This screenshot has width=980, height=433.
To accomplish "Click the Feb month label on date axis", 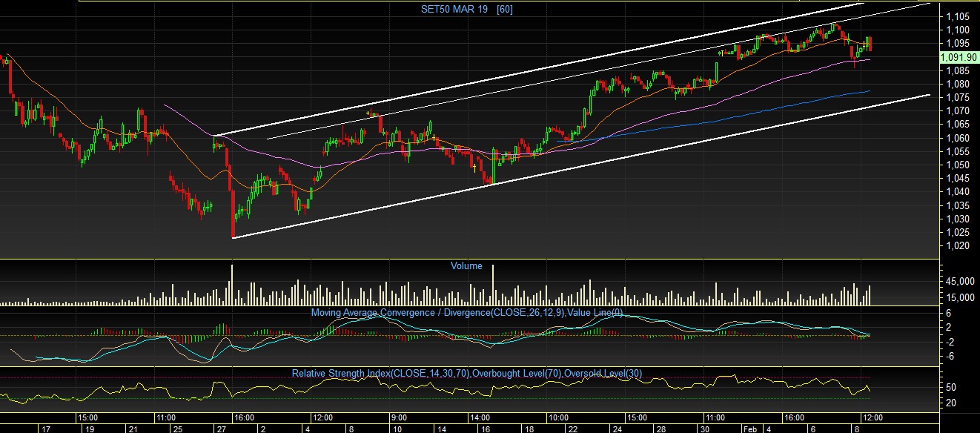I will pos(749,429).
